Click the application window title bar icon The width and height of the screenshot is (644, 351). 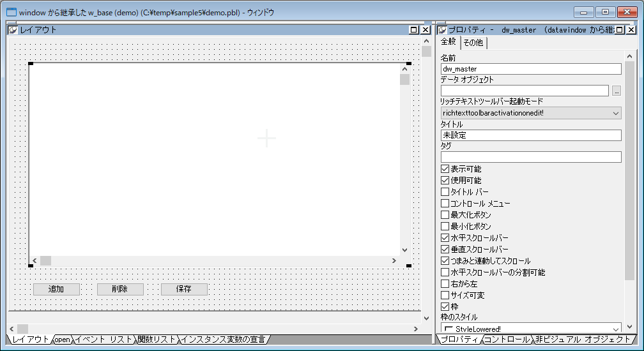click(11, 12)
